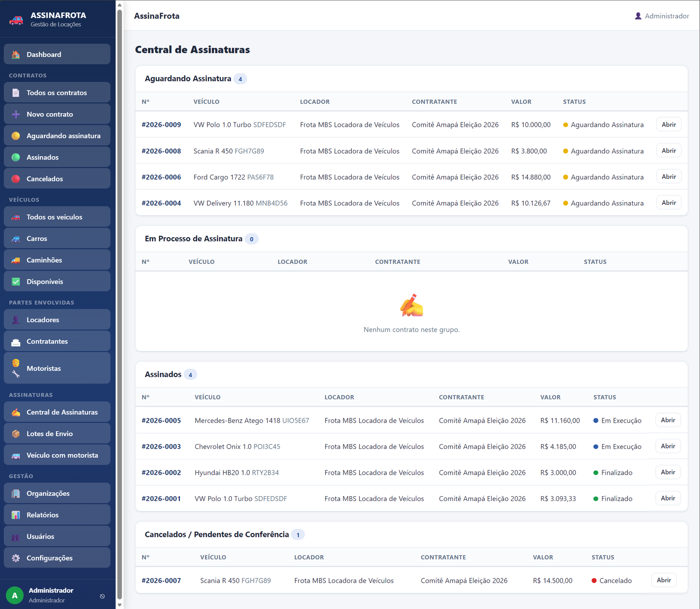Click the Locadores person icon

click(16, 320)
